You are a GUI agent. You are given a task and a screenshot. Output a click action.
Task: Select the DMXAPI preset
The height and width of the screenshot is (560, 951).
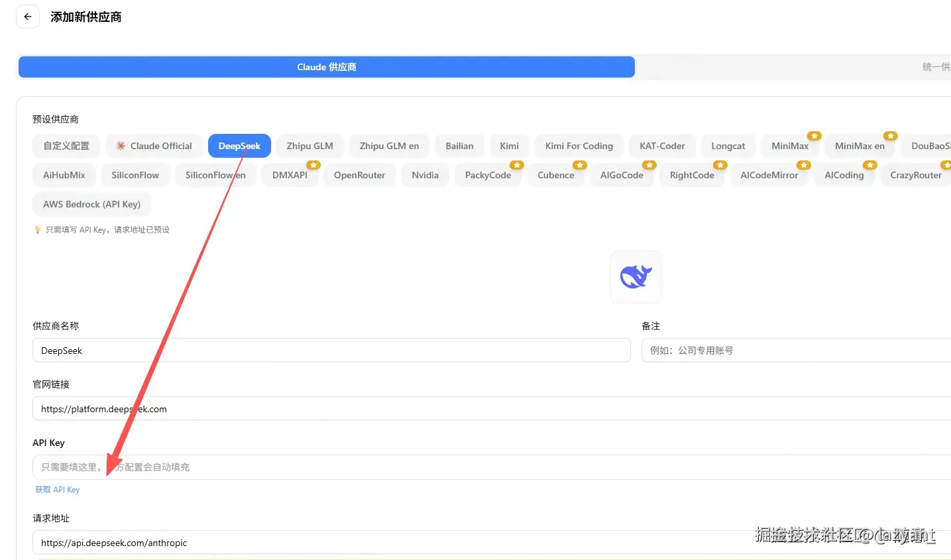(290, 175)
